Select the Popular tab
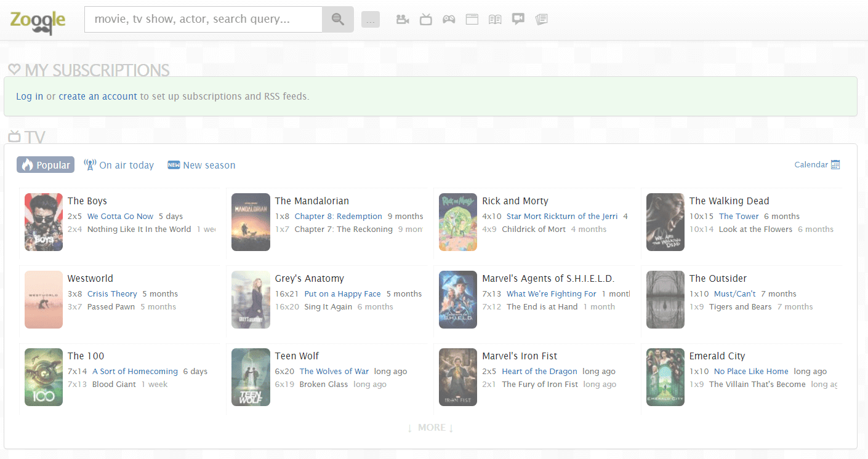868x459 pixels. [46, 165]
